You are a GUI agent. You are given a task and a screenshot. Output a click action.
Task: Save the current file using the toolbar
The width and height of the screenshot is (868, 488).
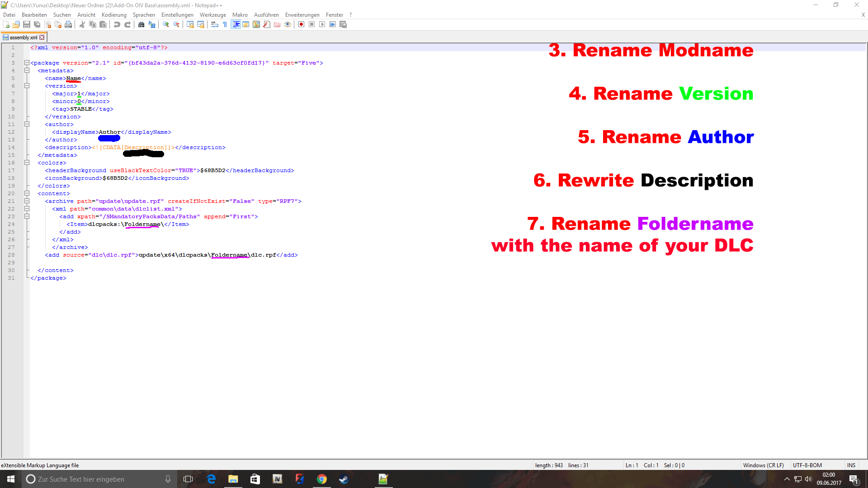tap(27, 24)
